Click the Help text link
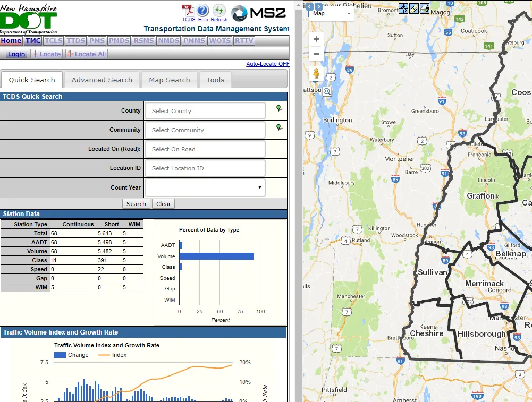The height and width of the screenshot is (402, 532). pyautogui.click(x=203, y=20)
